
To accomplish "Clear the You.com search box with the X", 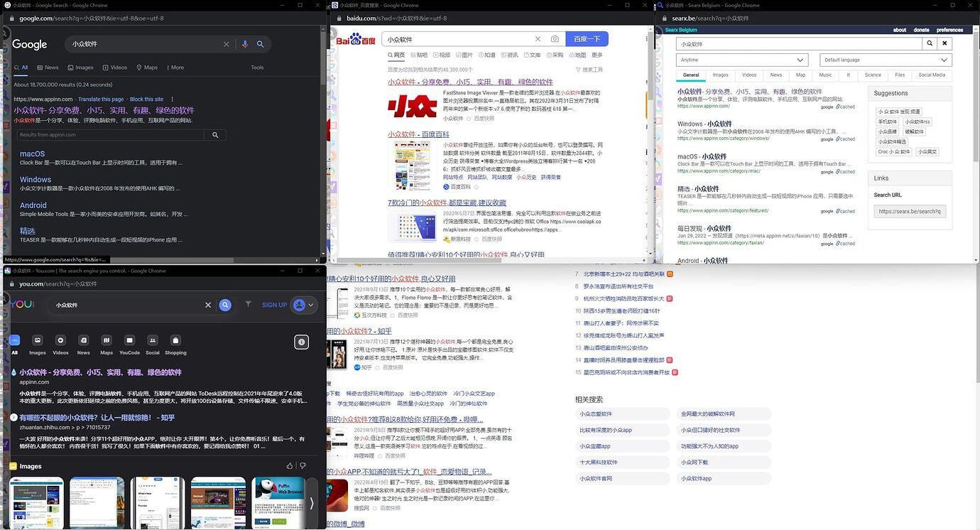I will pos(208,305).
